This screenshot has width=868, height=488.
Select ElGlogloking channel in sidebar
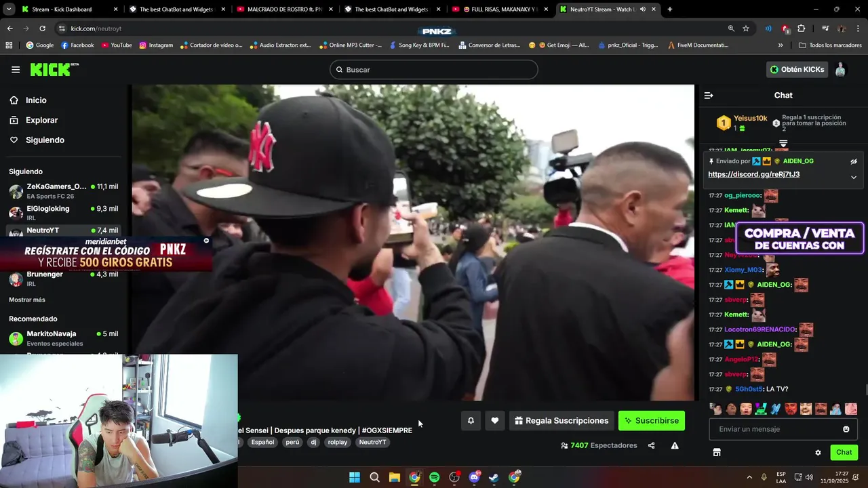point(64,213)
